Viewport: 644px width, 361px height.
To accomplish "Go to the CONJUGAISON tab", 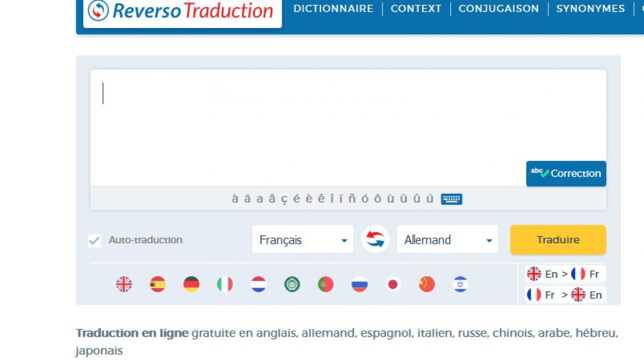I will (x=498, y=9).
